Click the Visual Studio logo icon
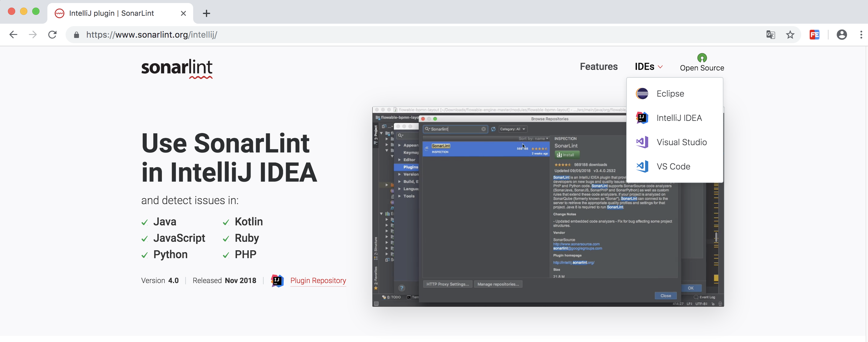Image resolution: width=868 pixels, height=342 pixels. (642, 142)
